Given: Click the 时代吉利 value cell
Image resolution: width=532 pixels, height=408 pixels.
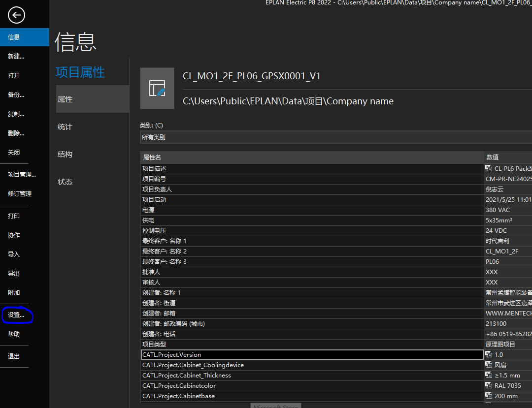Looking at the screenshot, I should pyautogui.click(x=508, y=241).
